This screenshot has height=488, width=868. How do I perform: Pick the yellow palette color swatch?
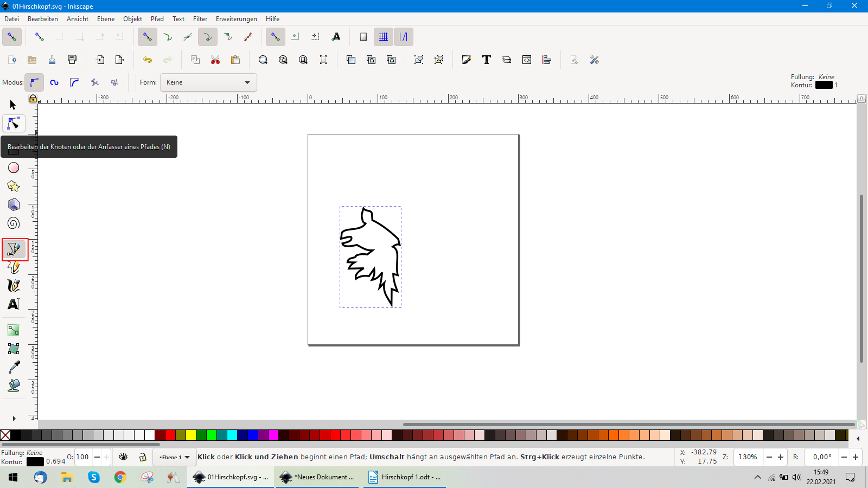(191, 435)
